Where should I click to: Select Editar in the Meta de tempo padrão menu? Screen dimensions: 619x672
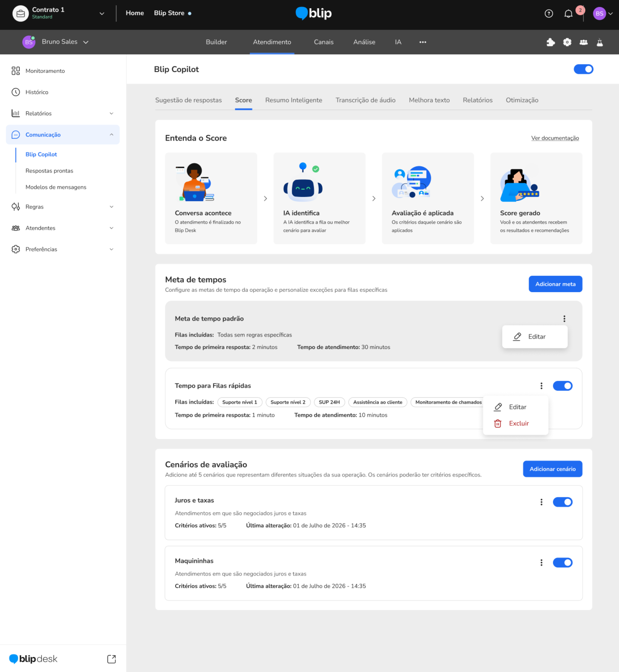[x=535, y=337]
